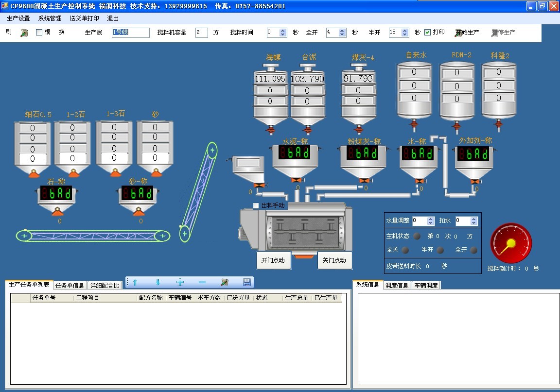Decrease the toolbar 半开 seconds value

[404, 34]
